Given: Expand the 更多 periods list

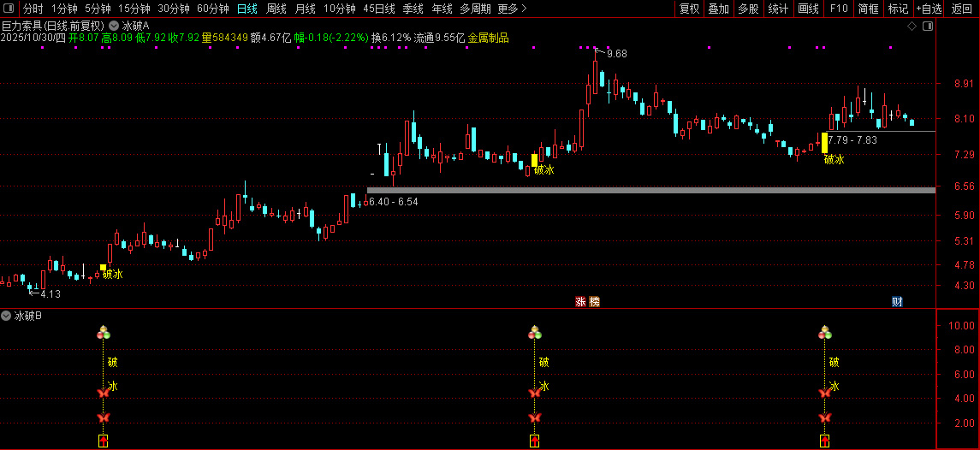Looking at the screenshot, I should click(513, 9).
